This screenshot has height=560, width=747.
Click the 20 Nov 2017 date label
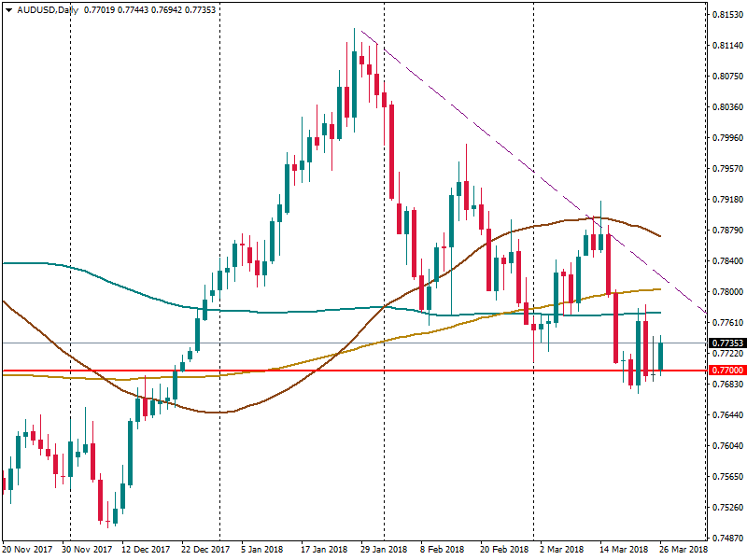click(29, 550)
